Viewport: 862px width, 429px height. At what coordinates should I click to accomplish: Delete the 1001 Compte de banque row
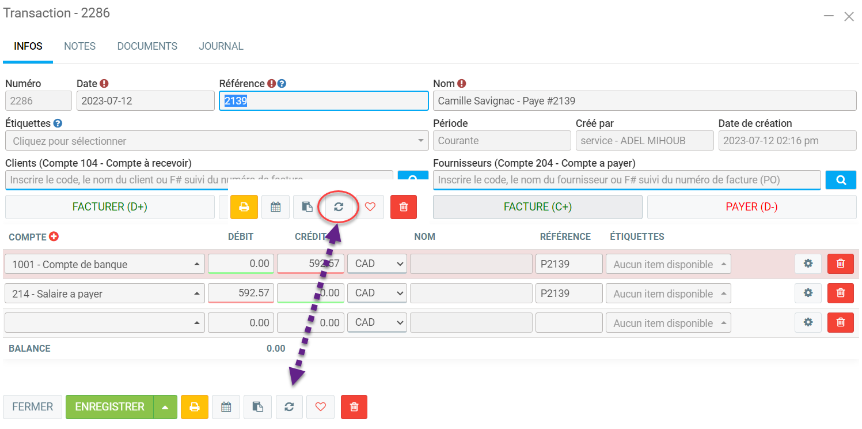840,264
